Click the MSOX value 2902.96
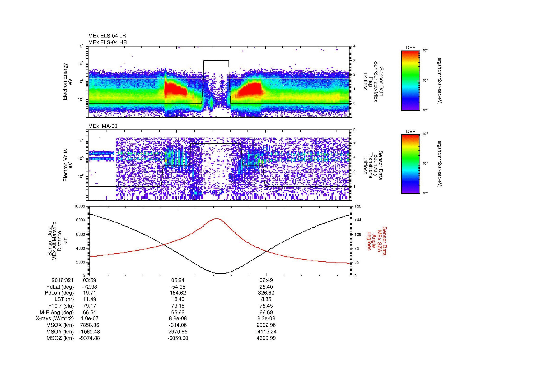This screenshot has height=392, width=555. 266,325
